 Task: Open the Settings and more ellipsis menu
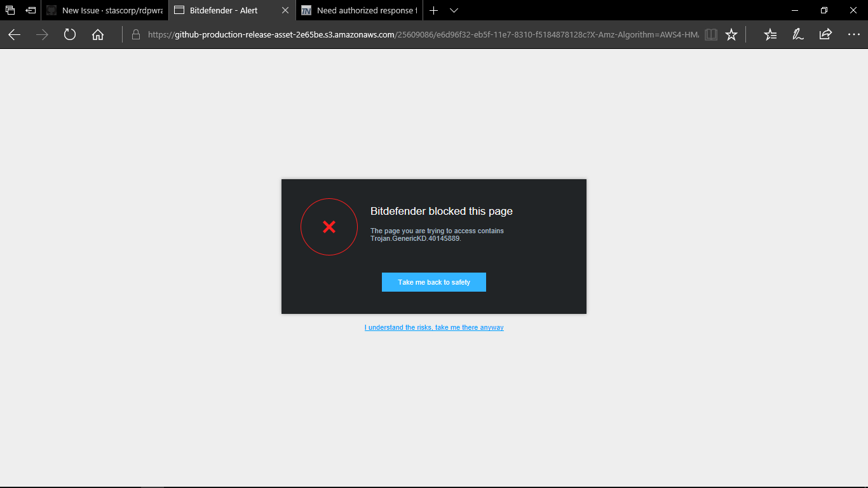[853, 35]
